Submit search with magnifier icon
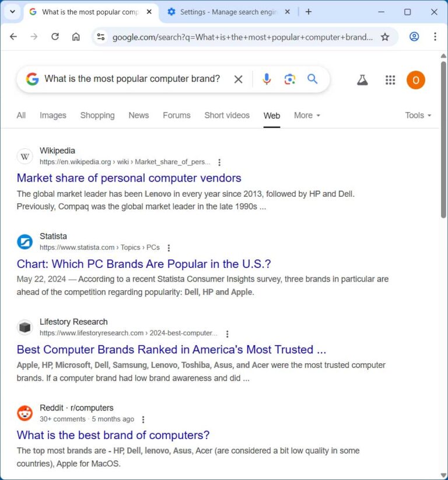The height and width of the screenshot is (480, 448). tap(312, 79)
